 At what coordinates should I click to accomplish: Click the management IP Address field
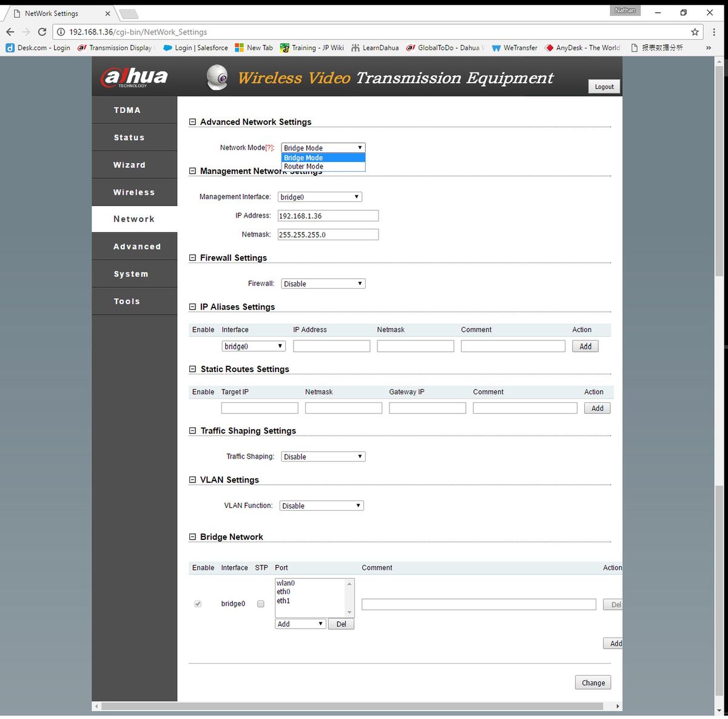point(328,216)
